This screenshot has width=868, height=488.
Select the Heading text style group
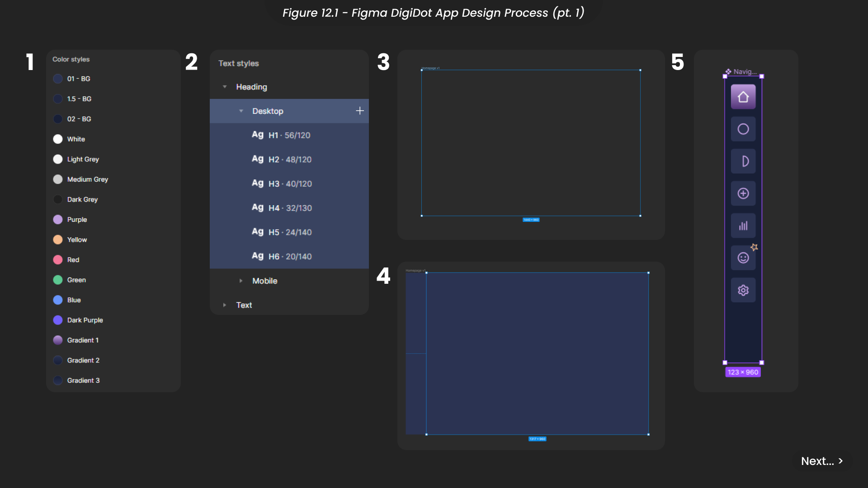click(289, 87)
